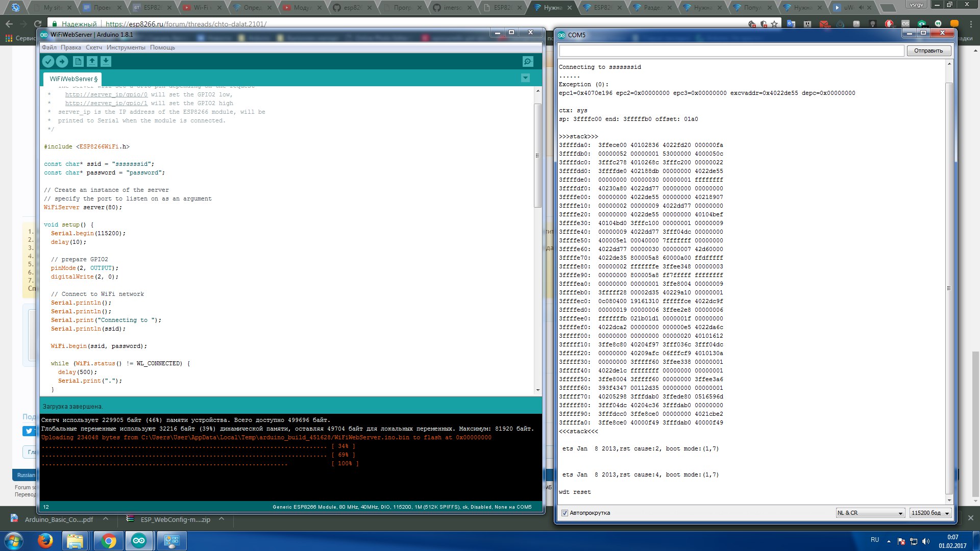Open the Инструменты menu
Viewport: 980px width, 551px height.
(x=126, y=47)
